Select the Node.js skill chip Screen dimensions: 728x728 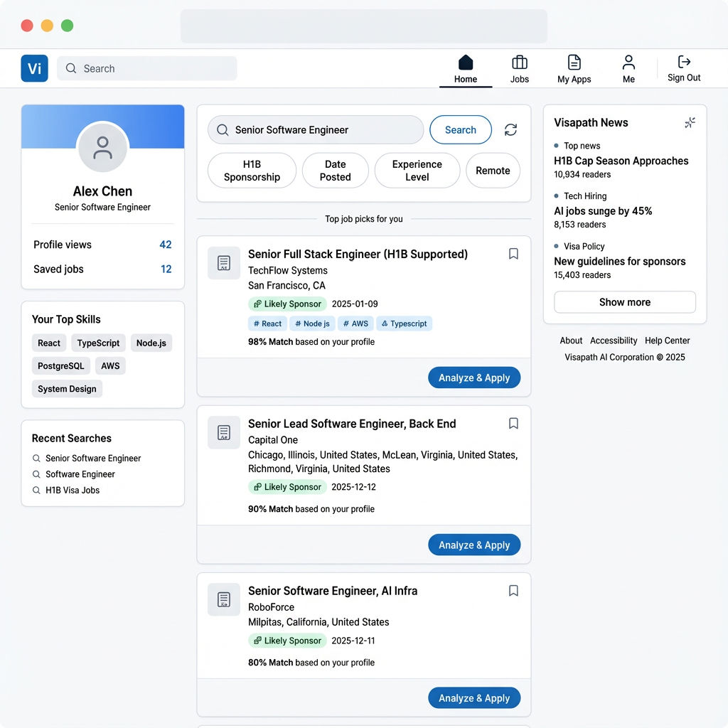click(151, 343)
